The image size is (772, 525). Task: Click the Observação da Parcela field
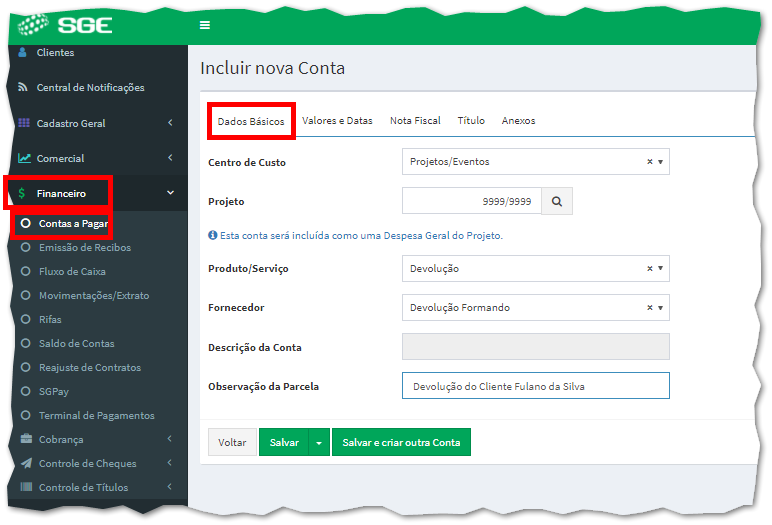[x=536, y=386]
